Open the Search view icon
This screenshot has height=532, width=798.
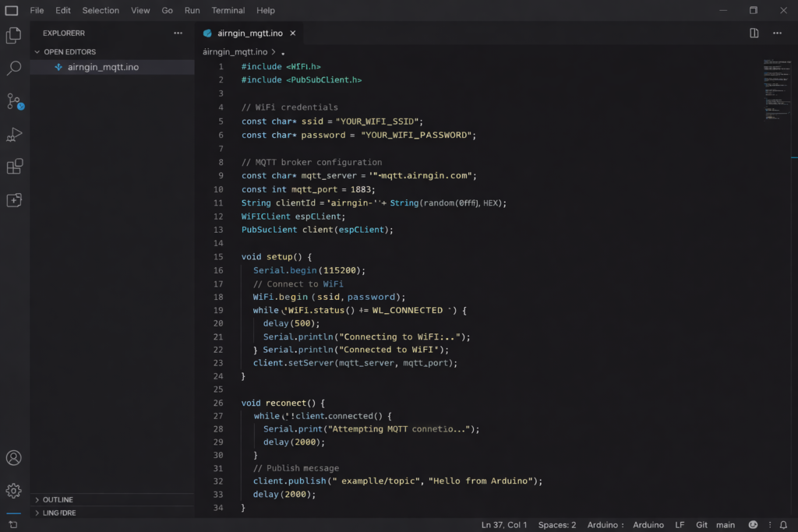tap(13, 69)
